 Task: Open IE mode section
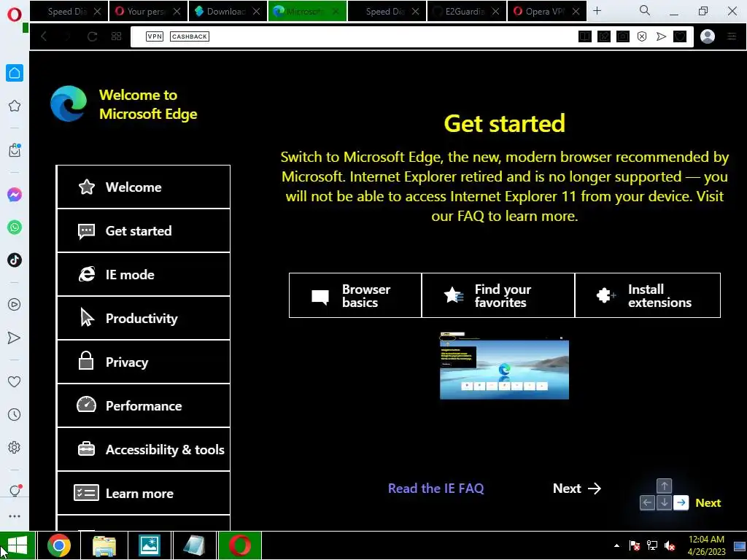144,275
